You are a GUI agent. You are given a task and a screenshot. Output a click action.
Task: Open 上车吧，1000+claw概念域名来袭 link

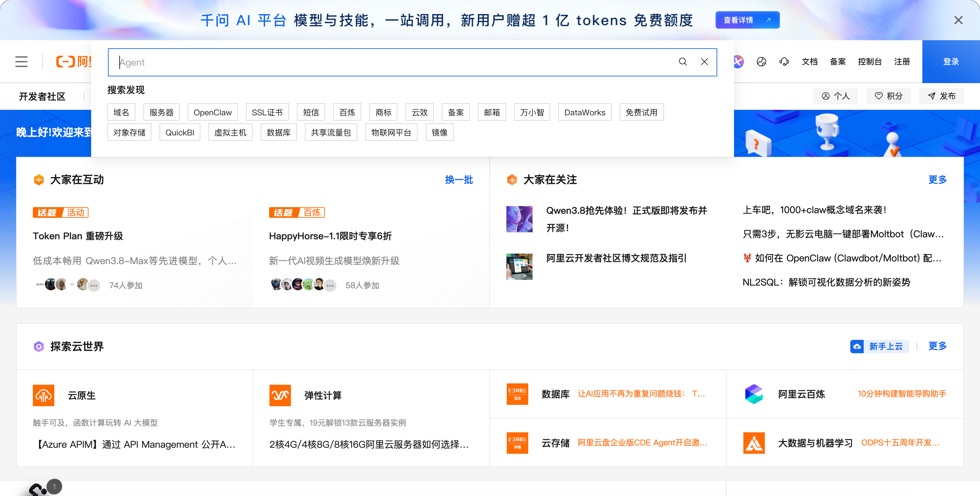[x=814, y=210]
